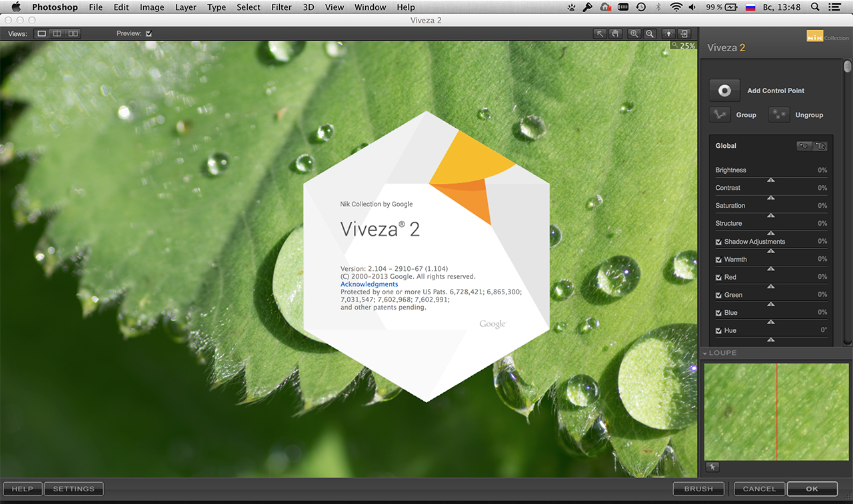Open the Filter menu
The width and height of the screenshot is (853, 504).
(281, 7)
